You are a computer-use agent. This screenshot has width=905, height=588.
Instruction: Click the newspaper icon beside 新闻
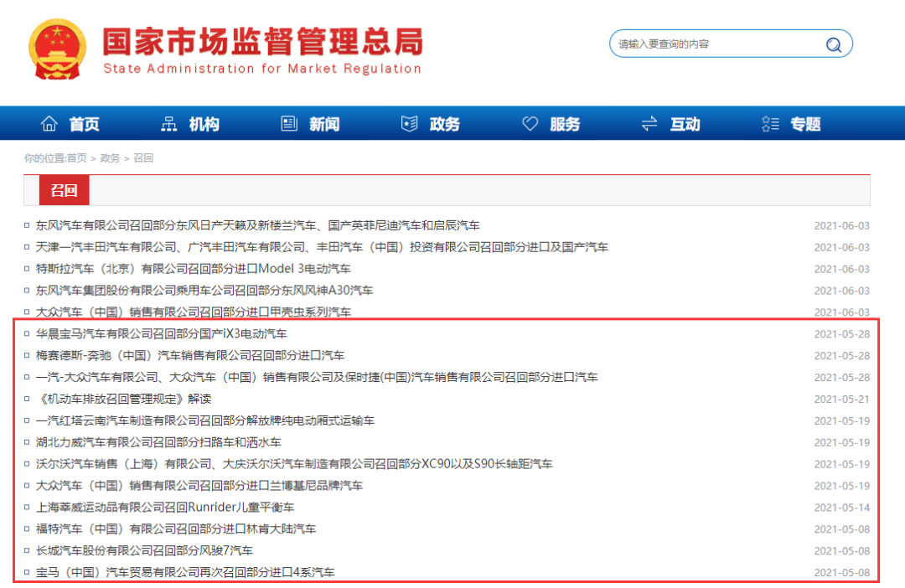288,123
